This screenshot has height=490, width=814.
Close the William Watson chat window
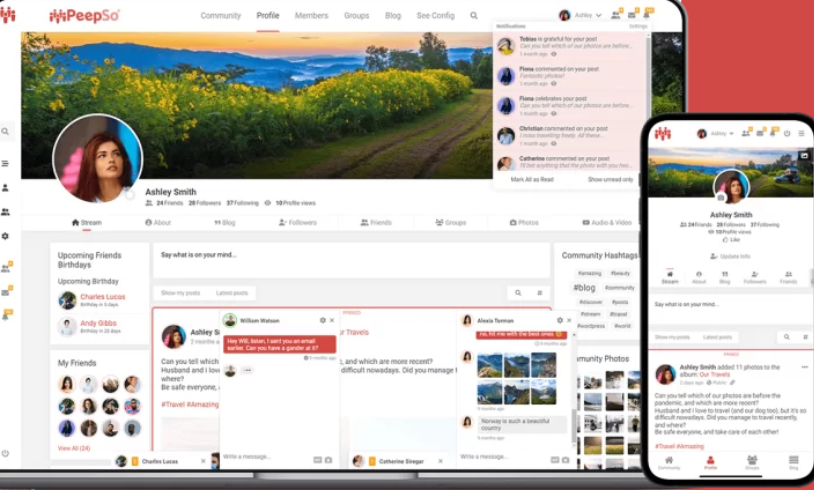pyautogui.click(x=332, y=320)
